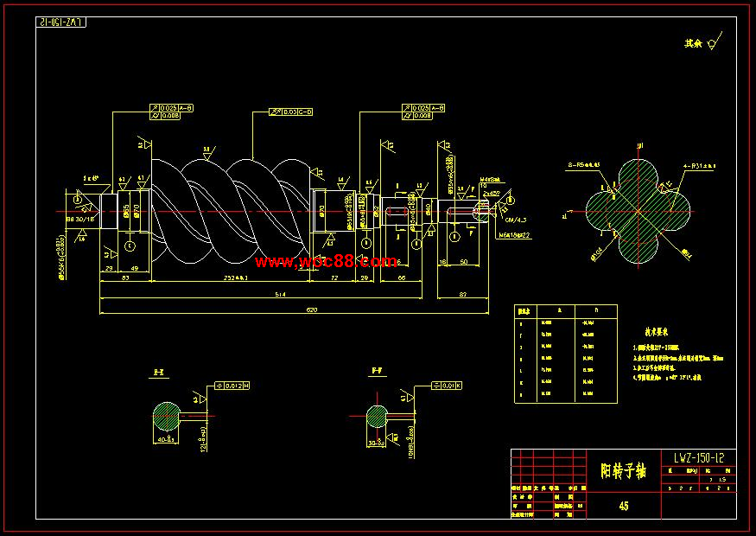Click the rotated LWZ-150-12 corner label
756x536 pixels.
pyautogui.click(x=61, y=22)
